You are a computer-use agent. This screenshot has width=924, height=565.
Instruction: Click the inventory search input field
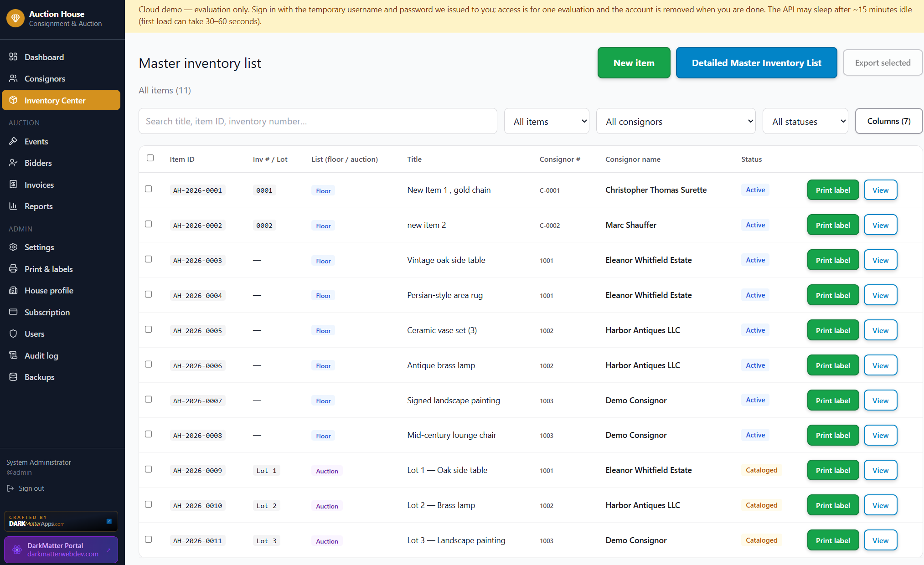coord(318,121)
